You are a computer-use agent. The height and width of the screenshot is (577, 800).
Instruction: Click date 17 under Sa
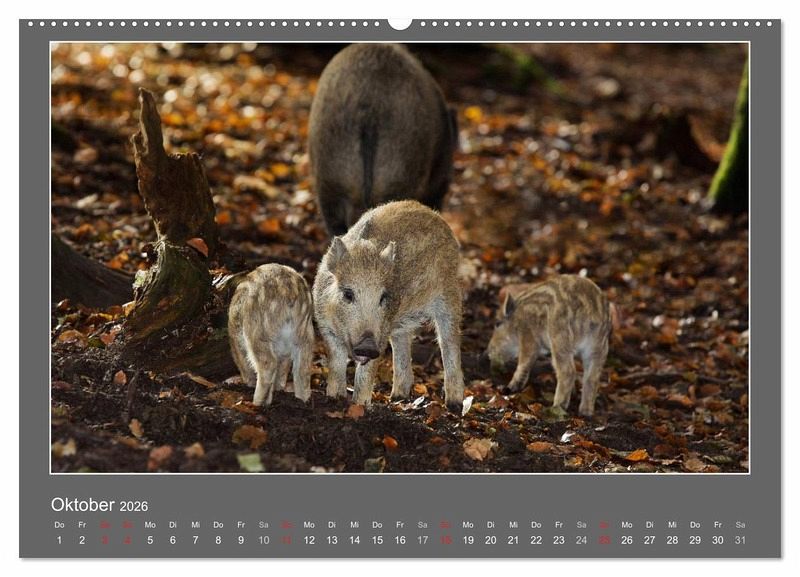pos(422,540)
